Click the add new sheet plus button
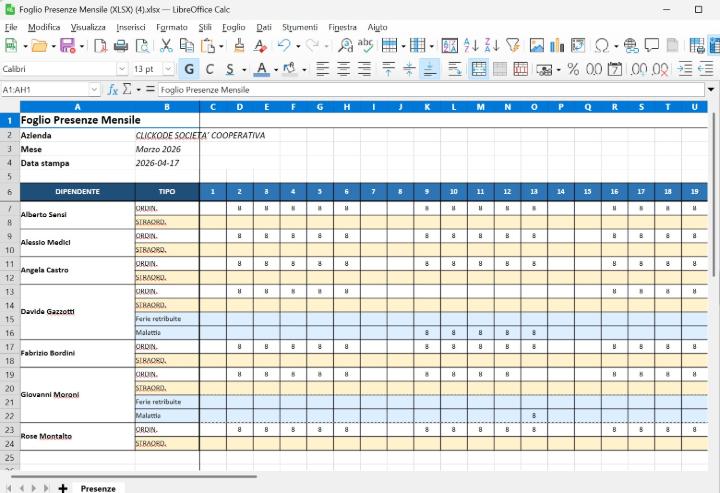The width and height of the screenshot is (720, 493). point(63,488)
